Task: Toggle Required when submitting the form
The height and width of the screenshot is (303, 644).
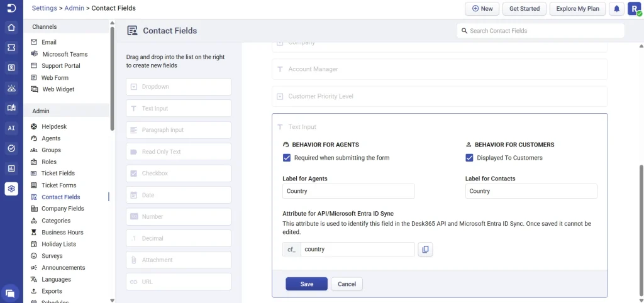Action: [287, 158]
